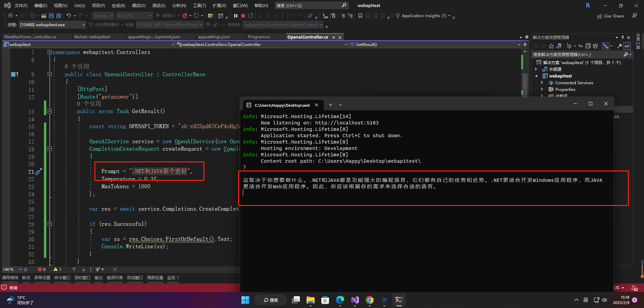Expand the Properties tree node
This screenshot has height=308, width=644.
tap(542, 90)
